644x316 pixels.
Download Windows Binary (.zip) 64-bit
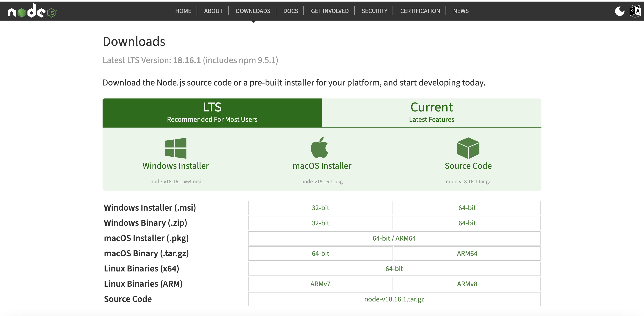467,223
